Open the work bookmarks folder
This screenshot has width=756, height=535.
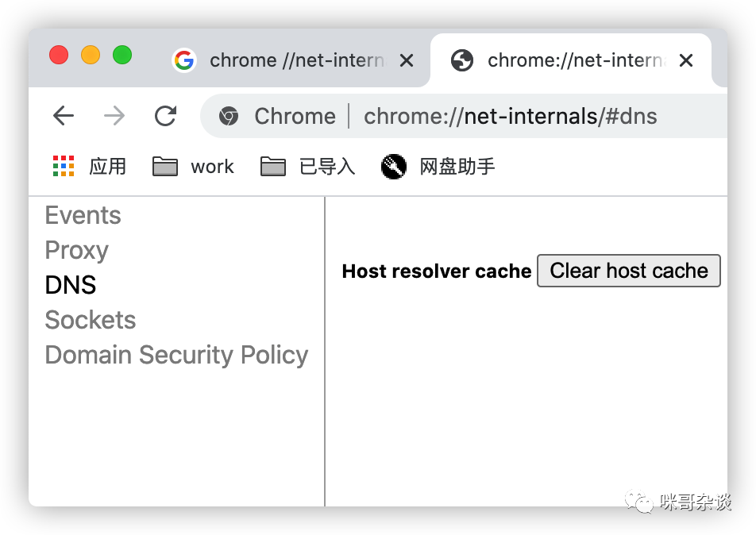193,167
